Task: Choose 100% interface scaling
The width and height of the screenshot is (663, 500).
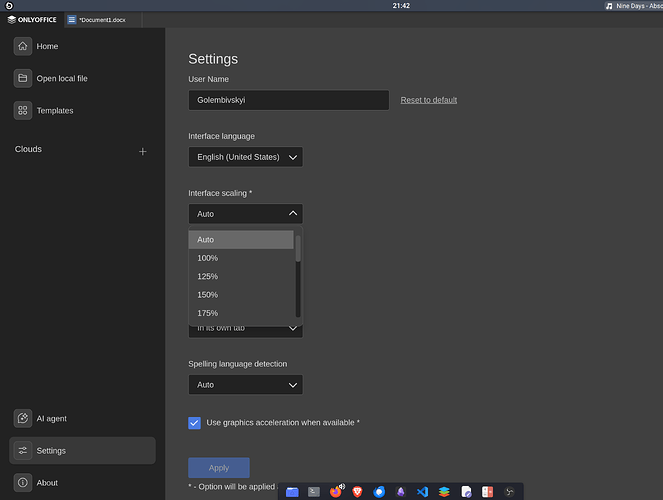Action: tap(241, 258)
